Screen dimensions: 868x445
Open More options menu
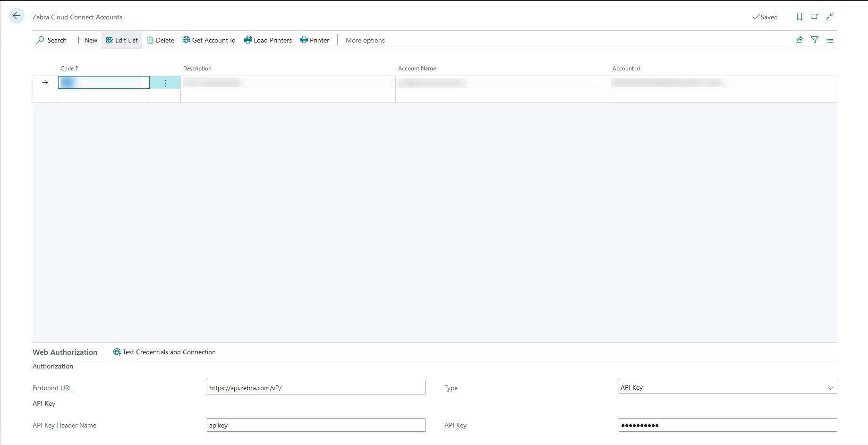click(365, 40)
